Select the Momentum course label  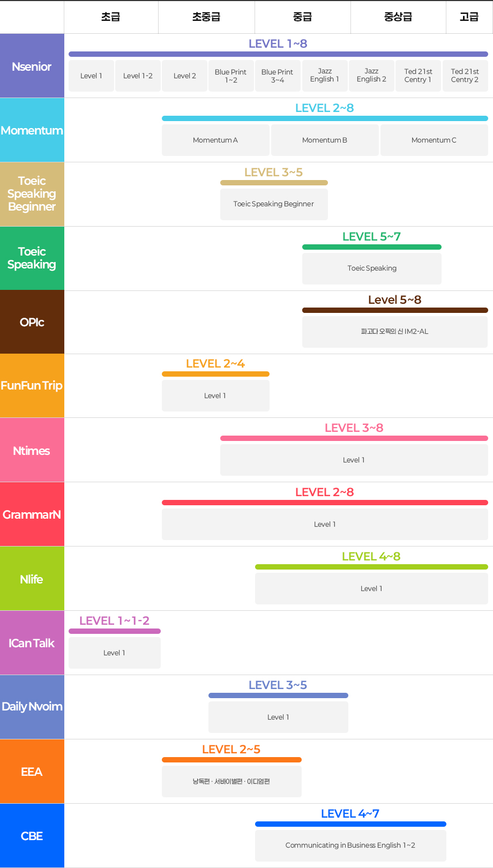tap(32, 130)
